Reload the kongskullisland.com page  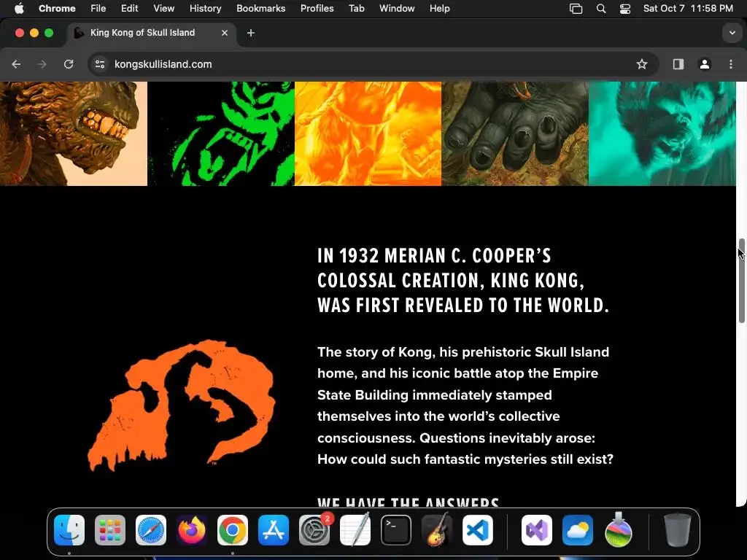tap(69, 64)
